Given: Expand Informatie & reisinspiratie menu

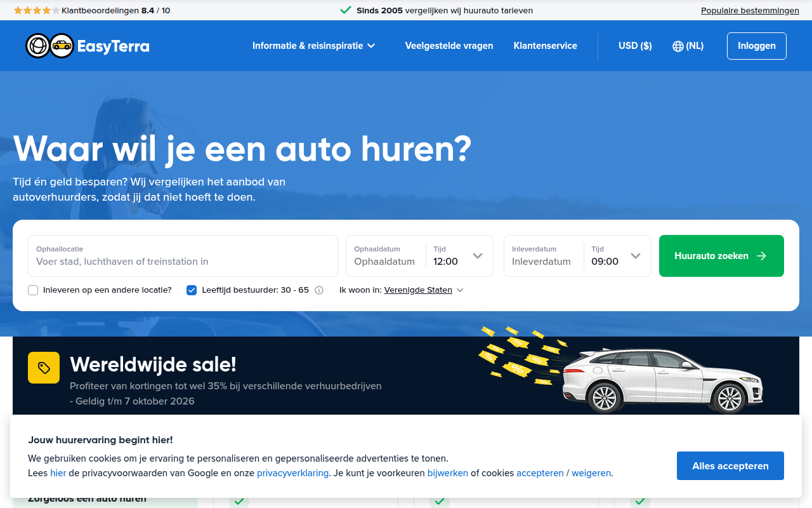Looking at the screenshot, I should pyautogui.click(x=313, y=46).
